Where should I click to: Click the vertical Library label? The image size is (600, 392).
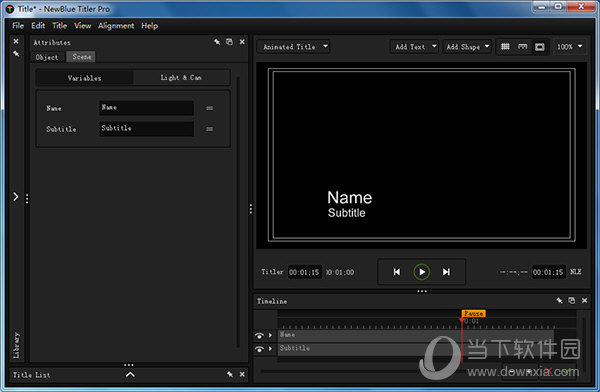point(16,345)
